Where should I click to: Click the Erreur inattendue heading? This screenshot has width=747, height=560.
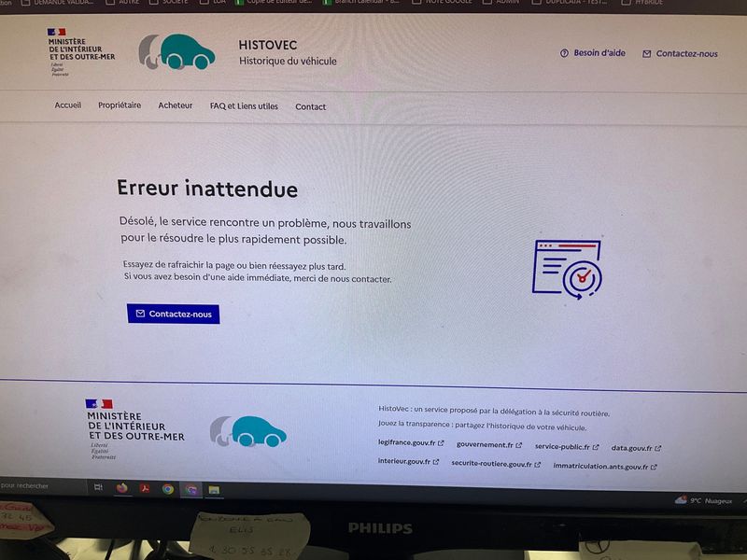[207, 189]
